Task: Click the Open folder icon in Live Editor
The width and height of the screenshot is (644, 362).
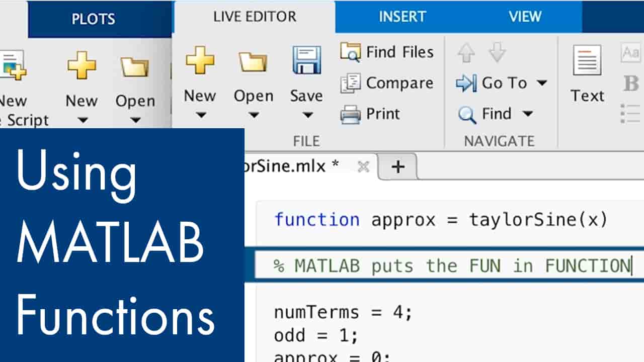Action: [253, 61]
